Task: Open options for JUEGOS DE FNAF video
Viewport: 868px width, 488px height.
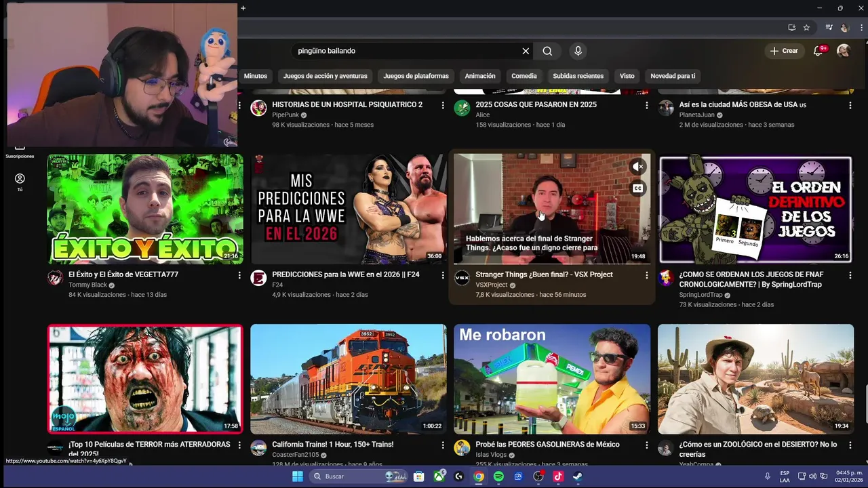Action: (850, 275)
